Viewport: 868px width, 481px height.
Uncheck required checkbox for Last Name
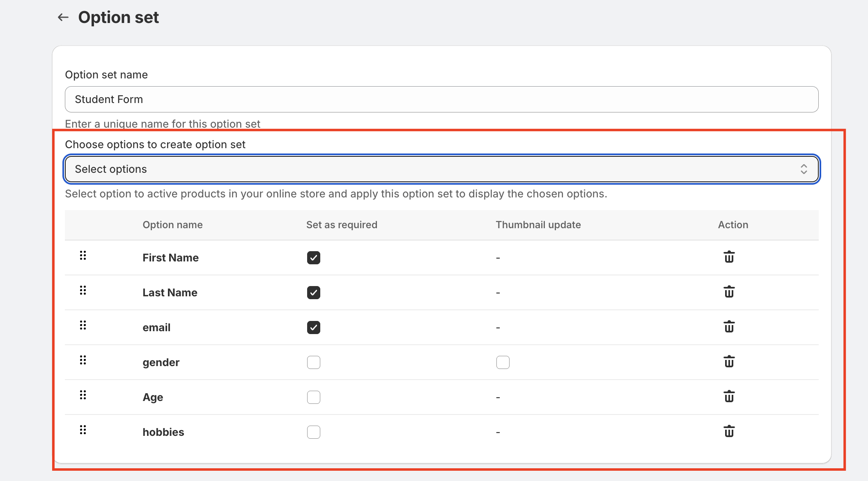(x=314, y=293)
